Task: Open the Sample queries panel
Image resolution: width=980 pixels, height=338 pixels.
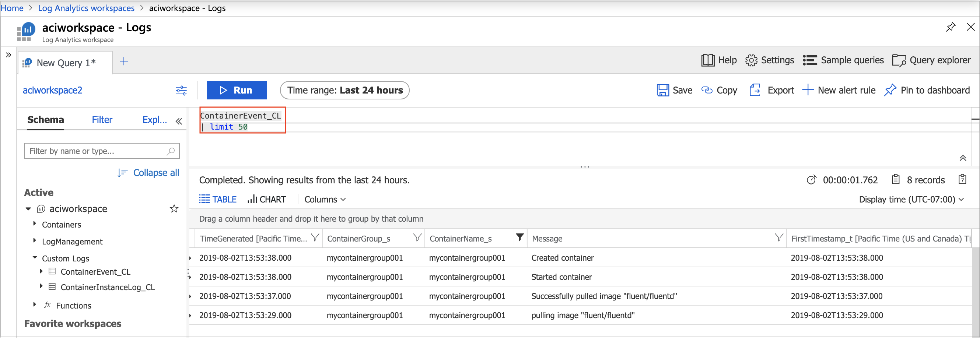Action: point(843,60)
